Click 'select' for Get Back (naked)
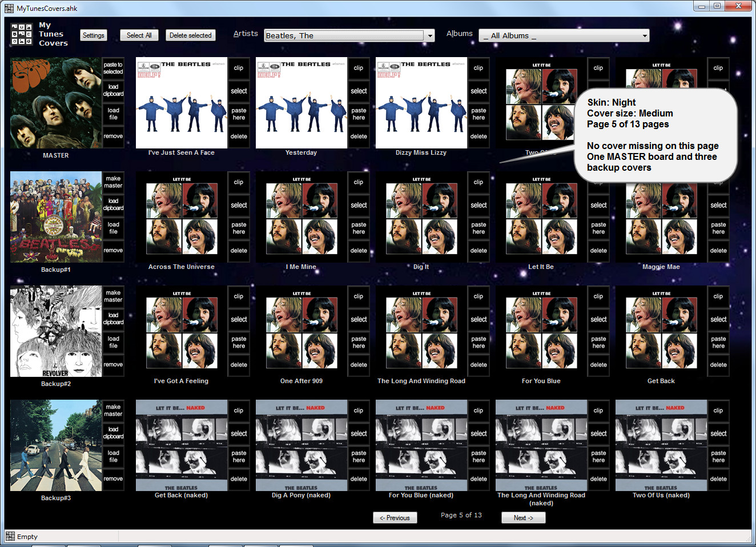Screen dimensions: 756x547 click(x=239, y=433)
